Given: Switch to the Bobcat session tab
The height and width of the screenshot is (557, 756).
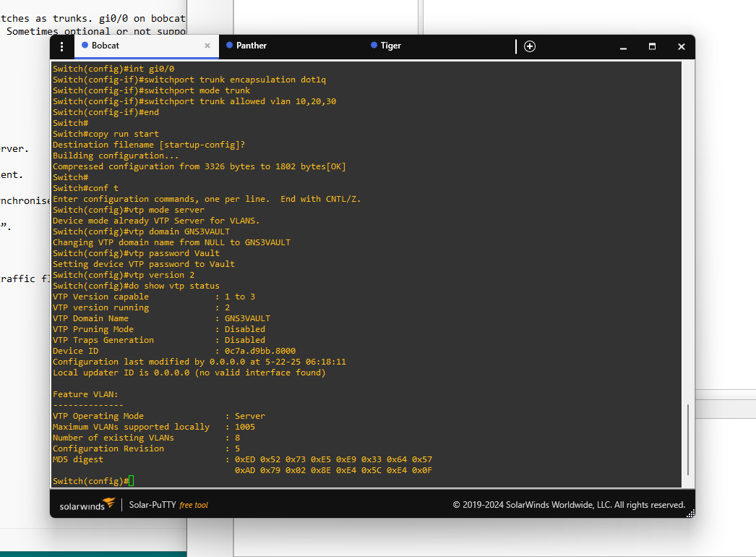Looking at the screenshot, I should tap(146, 46).
